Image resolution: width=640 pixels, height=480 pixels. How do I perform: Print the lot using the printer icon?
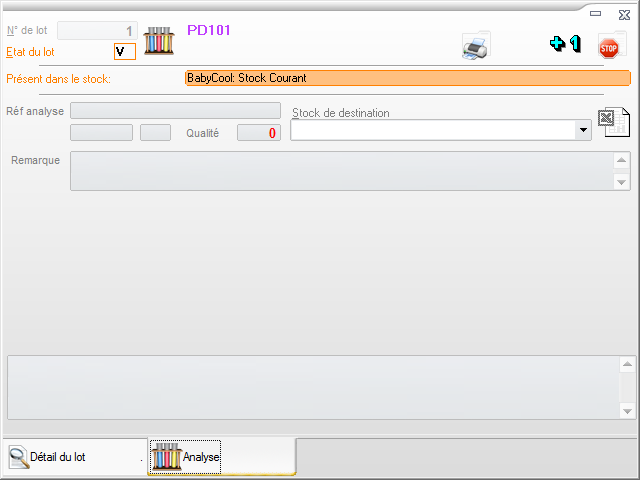475,46
